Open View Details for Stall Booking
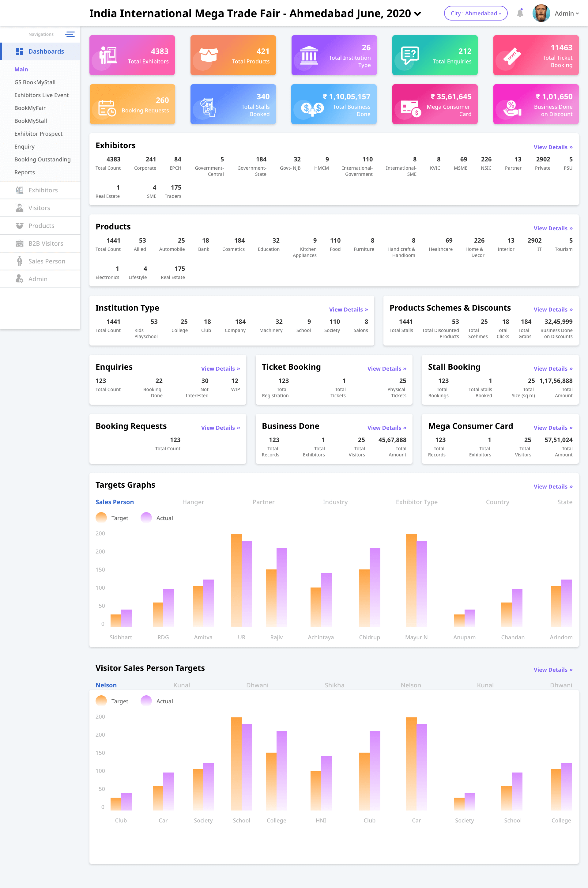588x888 pixels. [x=553, y=368]
